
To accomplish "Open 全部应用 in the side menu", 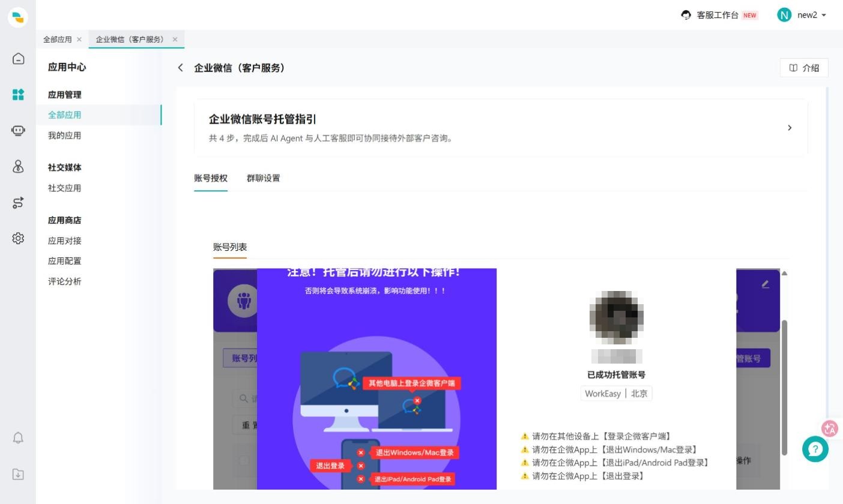I will tap(99, 115).
